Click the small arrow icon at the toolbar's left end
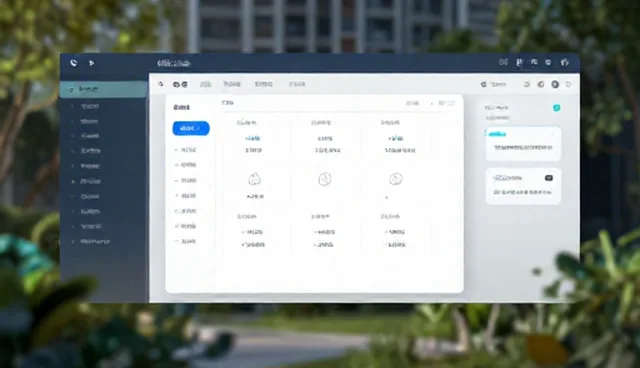 pyautogui.click(x=161, y=84)
